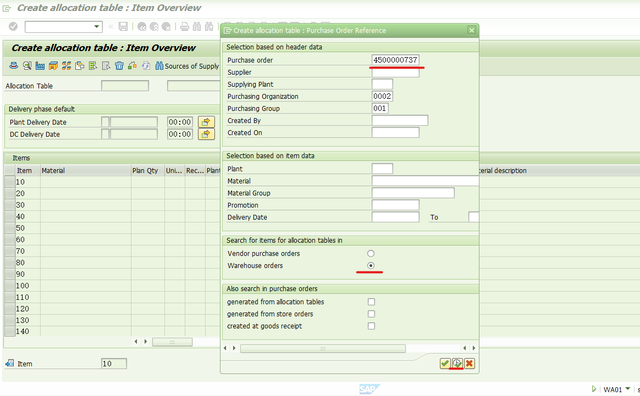Click the blue factory plants icon
The width and height of the screenshot is (640, 396).
tap(40, 65)
